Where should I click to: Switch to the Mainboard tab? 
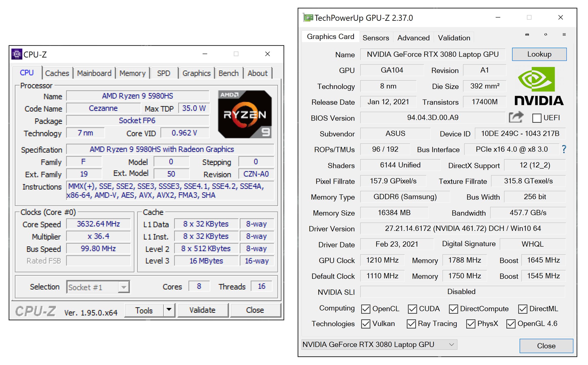(94, 73)
